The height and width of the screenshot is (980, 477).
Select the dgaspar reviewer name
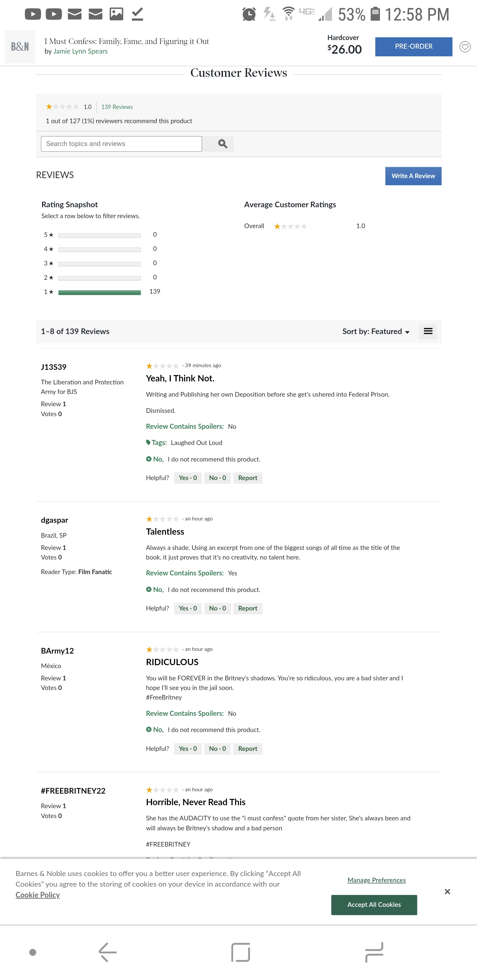pyautogui.click(x=54, y=520)
